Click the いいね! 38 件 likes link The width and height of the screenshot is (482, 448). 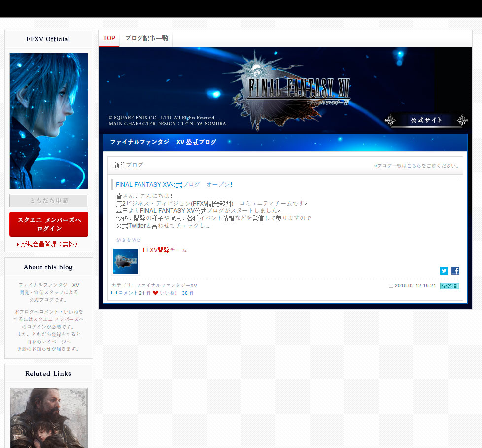coord(177,293)
